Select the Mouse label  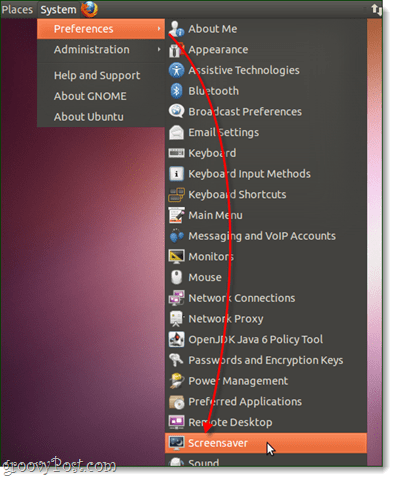click(205, 277)
